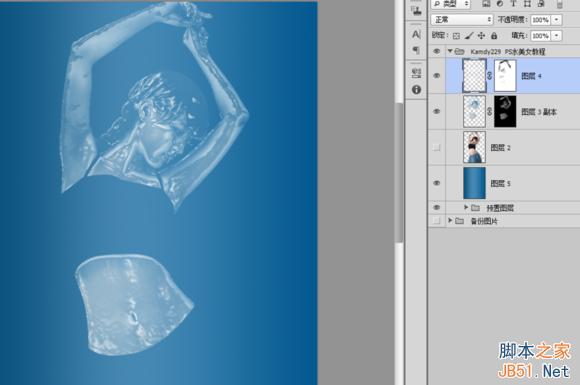The width and height of the screenshot is (580, 385).
Task: Open the fill slider dropdown arrow
Action: [557, 36]
